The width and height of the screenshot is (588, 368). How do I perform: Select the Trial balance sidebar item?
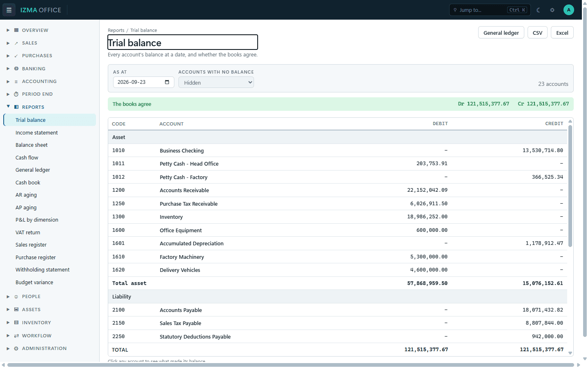pos(49,120)
